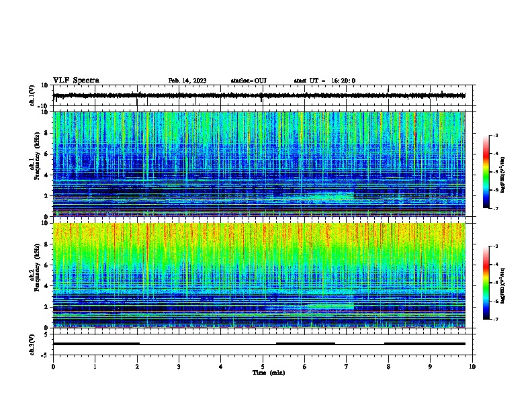Click the ch.1 waveform trace panel
Image resolution: width=532 pixels, height=411 pixels.
click(x=263, y=95)
